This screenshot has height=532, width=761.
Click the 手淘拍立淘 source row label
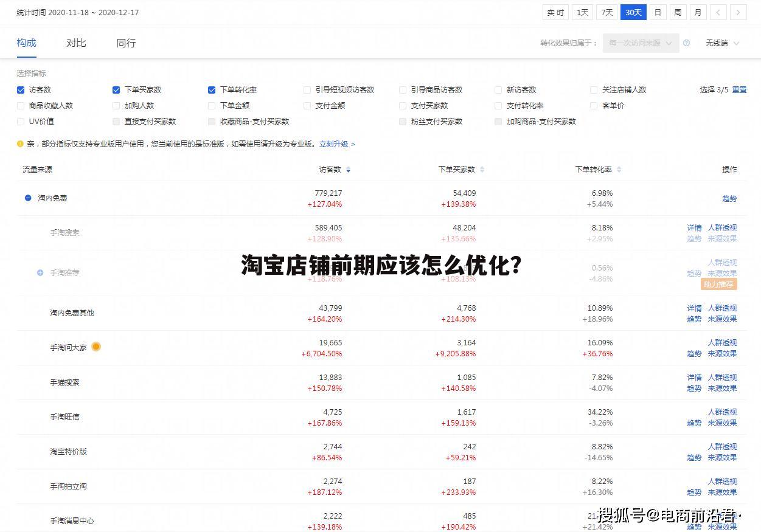click(x=68, y=486)
